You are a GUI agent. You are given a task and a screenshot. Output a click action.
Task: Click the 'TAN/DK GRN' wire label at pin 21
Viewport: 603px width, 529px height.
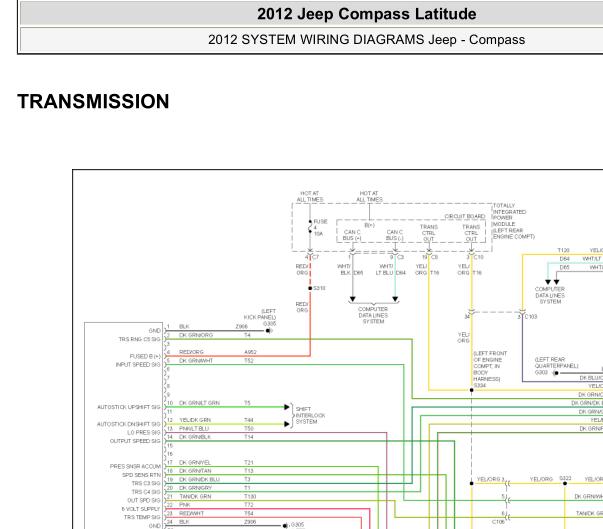coord(195,496)
